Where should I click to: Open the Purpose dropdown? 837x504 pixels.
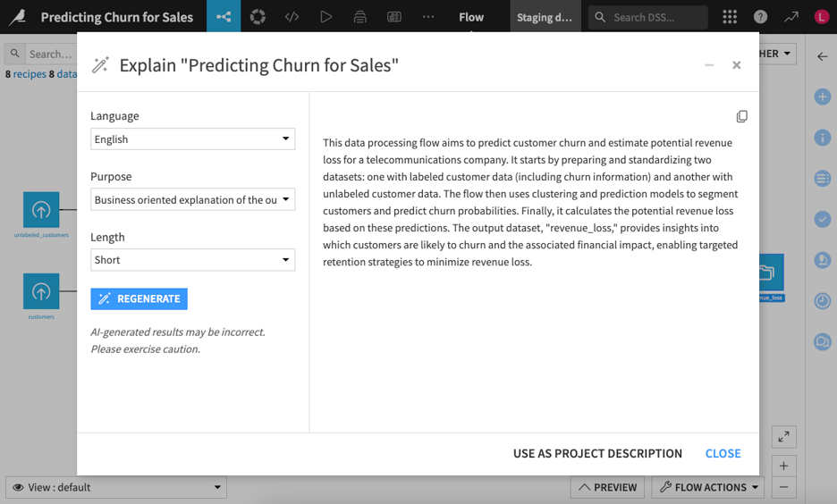click(x=192, y=200)
